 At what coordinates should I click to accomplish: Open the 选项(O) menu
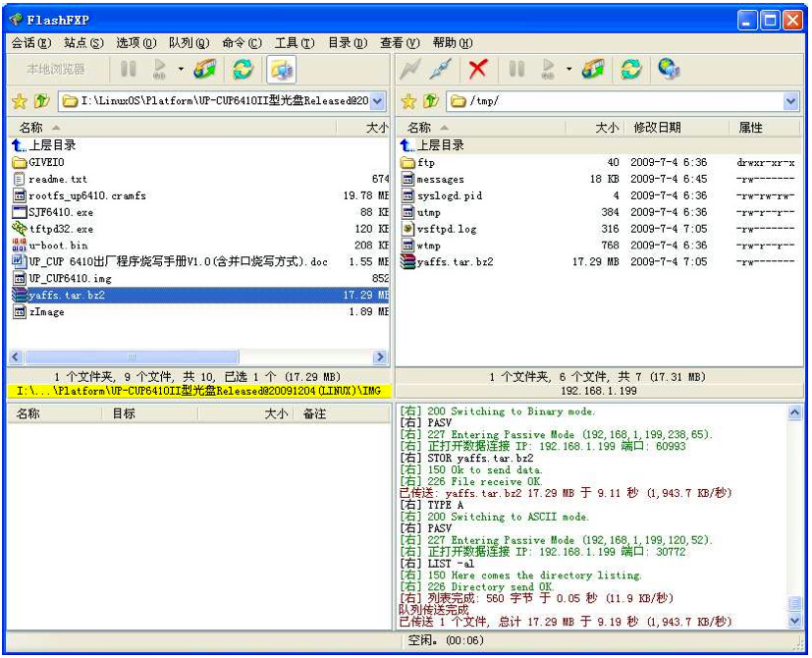[x=136, y=43]
